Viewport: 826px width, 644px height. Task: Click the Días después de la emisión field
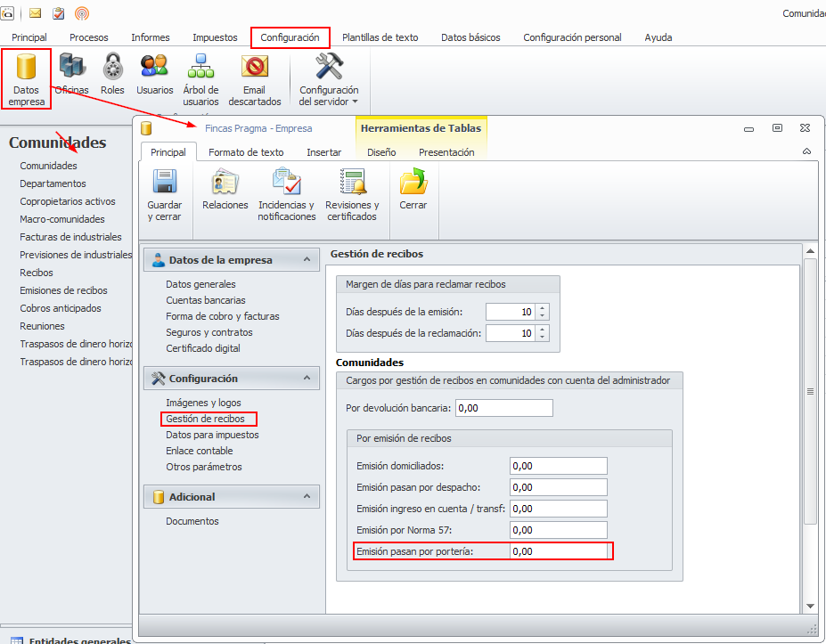coord(511,312)
